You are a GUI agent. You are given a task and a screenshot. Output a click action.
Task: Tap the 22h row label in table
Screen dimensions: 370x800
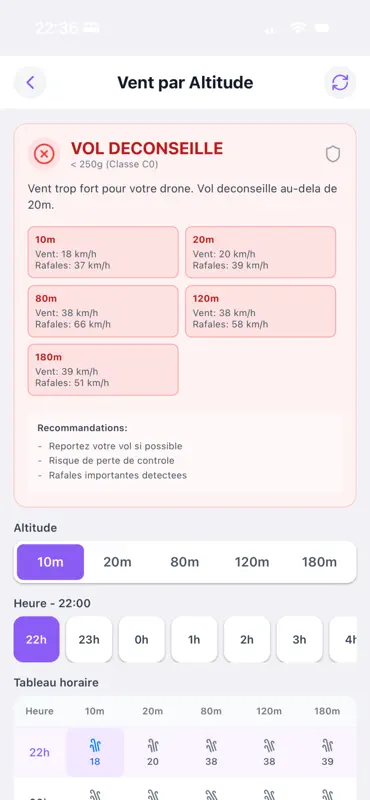(x=39, y=752)
